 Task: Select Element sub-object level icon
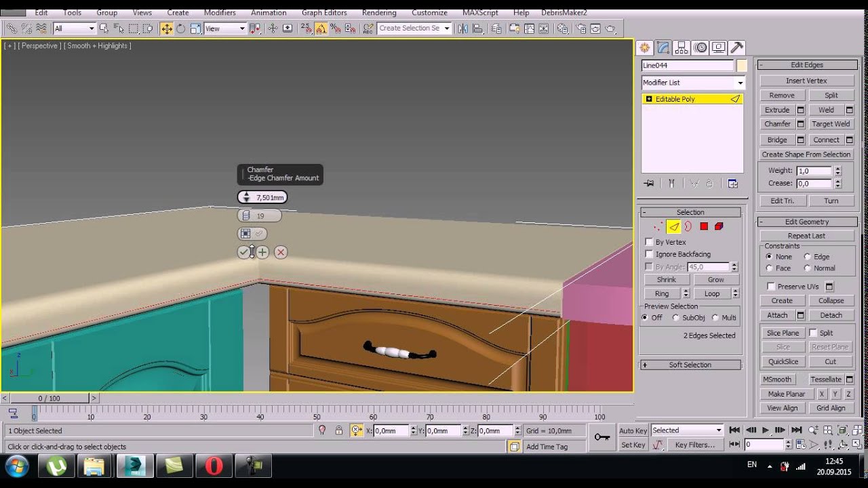[719, 226]
